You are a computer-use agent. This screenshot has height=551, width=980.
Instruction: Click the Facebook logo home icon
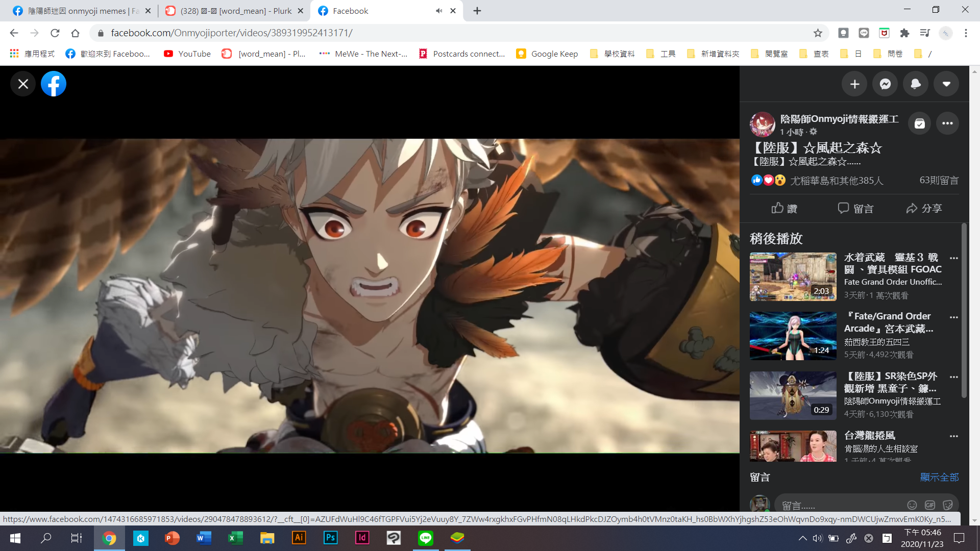[54, 84]
